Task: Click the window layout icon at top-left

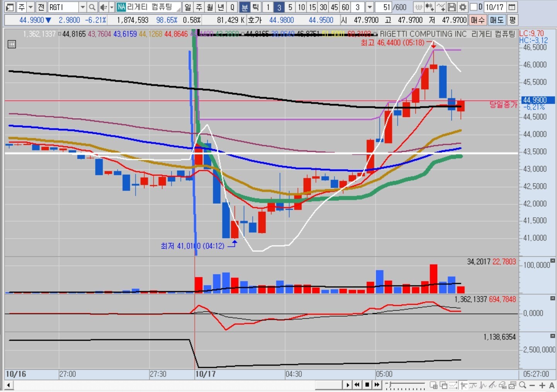Action: click(x=10, y=7)
